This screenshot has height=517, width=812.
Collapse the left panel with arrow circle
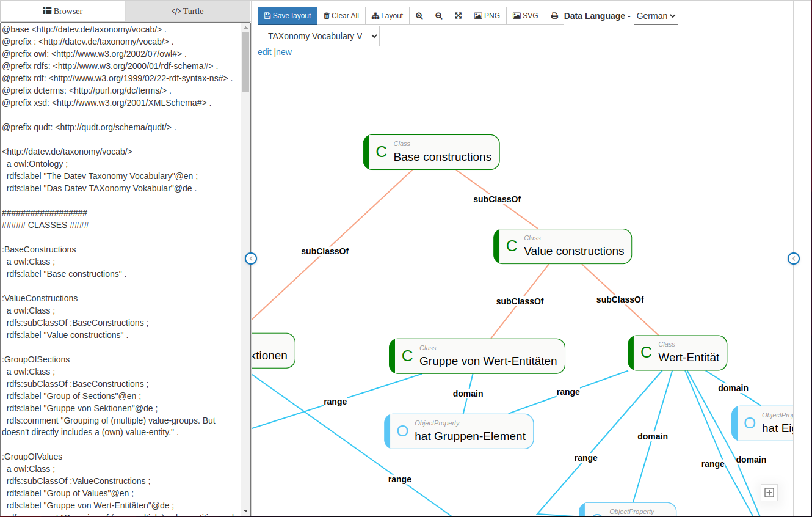(x=251, y=258)
